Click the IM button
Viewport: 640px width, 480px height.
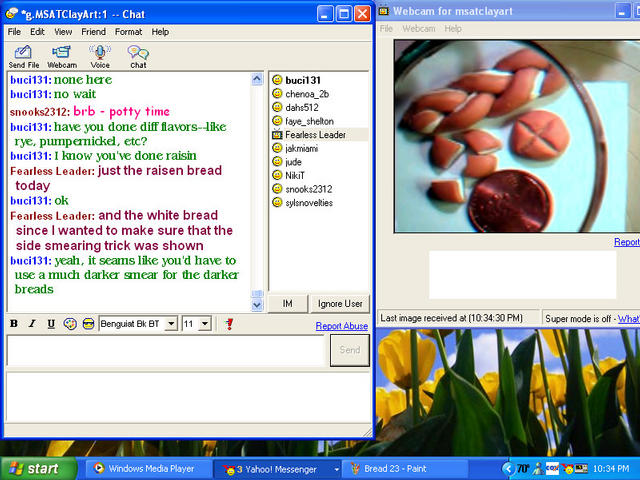[287, 304]
